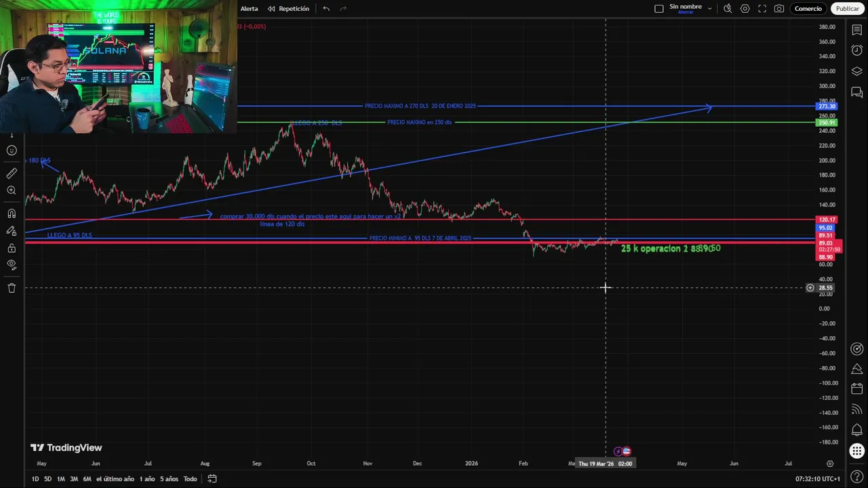Open the Alerta menu item
Screen dimensions: 868x488
(249, 9)
